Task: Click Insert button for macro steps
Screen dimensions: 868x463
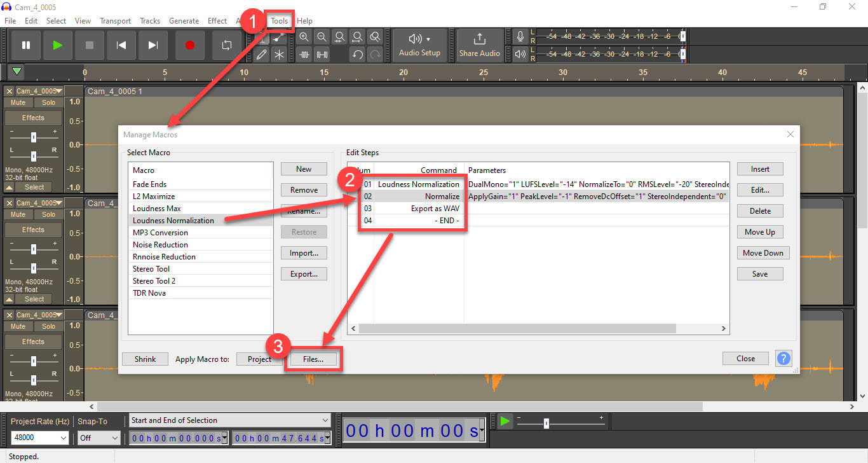Action: tap(760, 169)
